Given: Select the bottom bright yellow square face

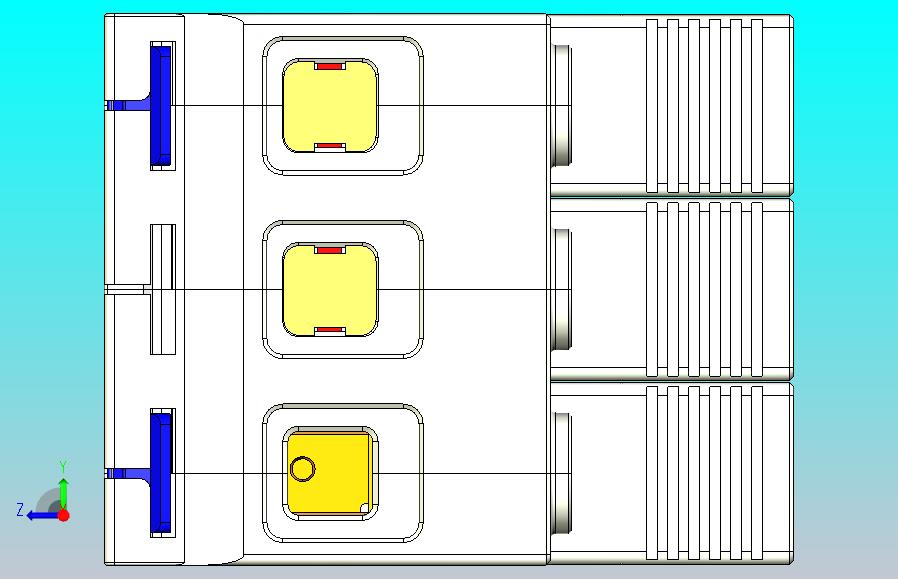Looking at the screenshot, I should [x=329, y=474].
